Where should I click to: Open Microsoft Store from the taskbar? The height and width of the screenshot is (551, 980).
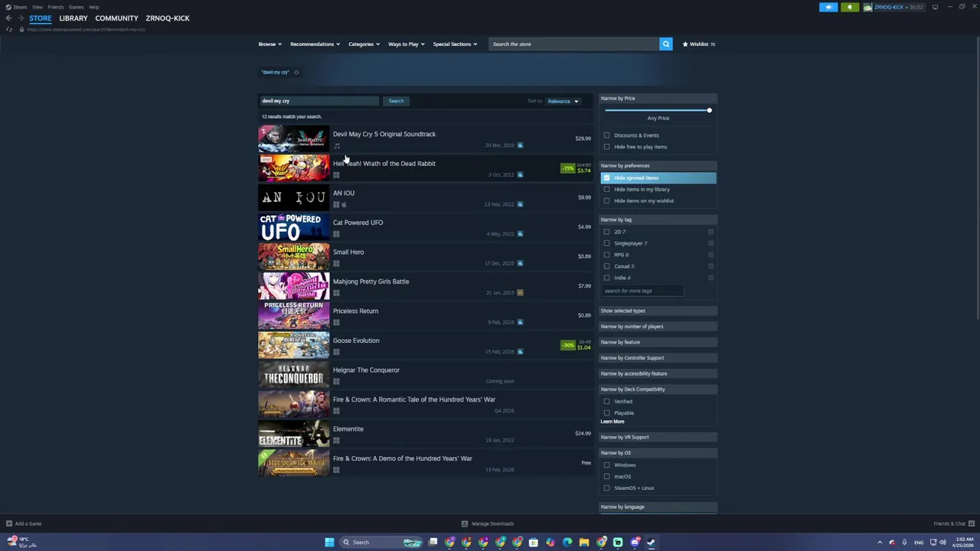(534, 542)
